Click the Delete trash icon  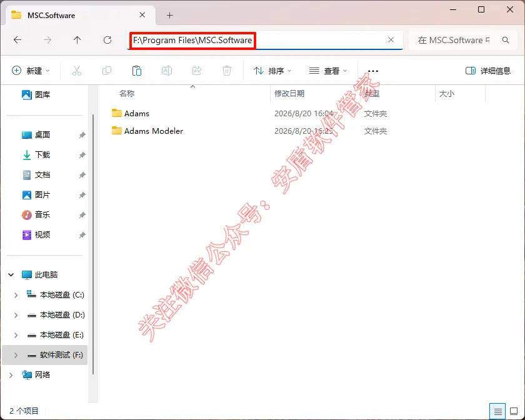tap(227, 71)
